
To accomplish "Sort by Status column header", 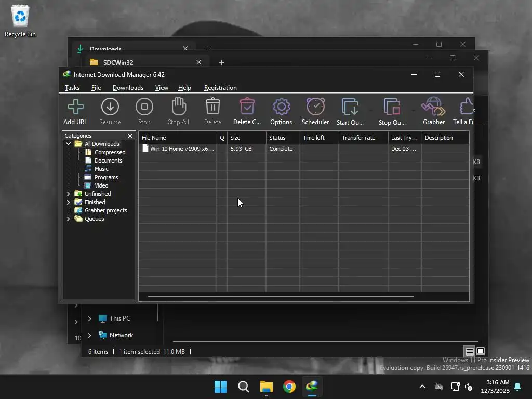I will 283,138.
